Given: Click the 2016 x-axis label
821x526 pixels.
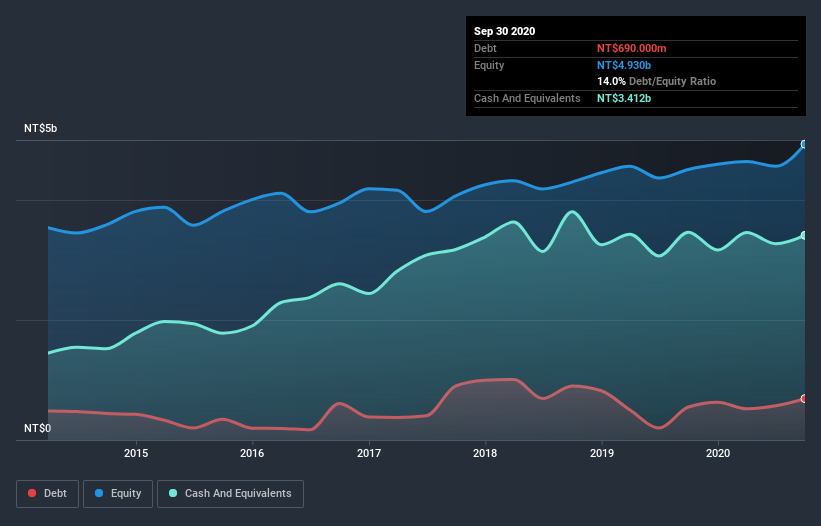Looking at the screenshot, I should click(x=252, y=453).
